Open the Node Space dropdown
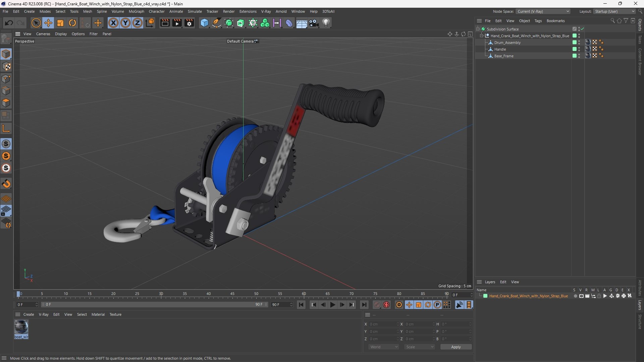The width and height of the screenshot is (644, 362). tap(543, 11)
